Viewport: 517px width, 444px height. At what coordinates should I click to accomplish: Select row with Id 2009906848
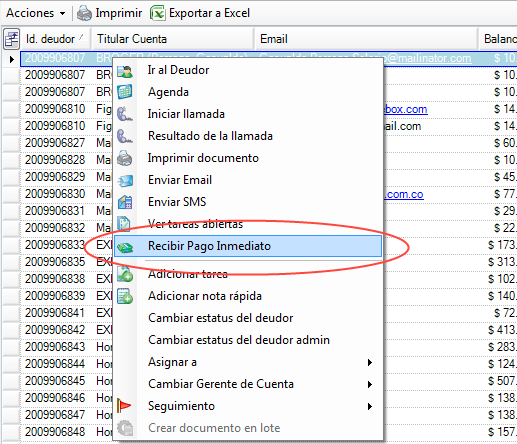tap(55, 432)
